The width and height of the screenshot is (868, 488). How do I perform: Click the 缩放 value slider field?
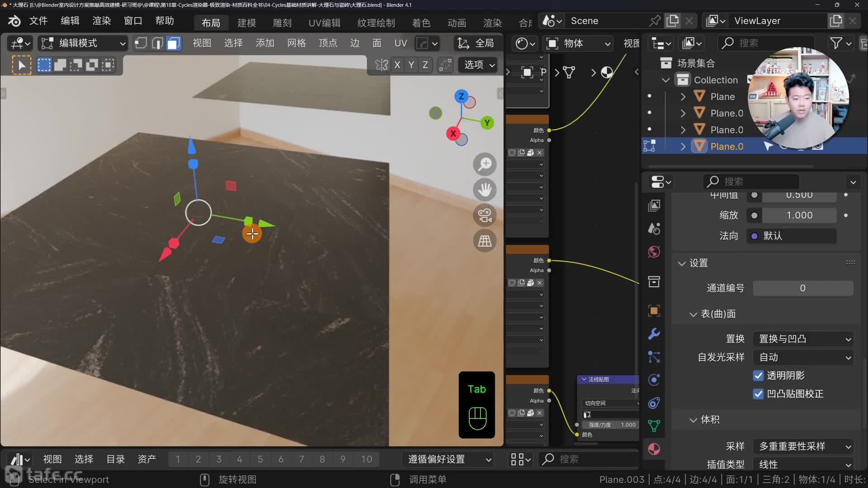coord(799,216)
